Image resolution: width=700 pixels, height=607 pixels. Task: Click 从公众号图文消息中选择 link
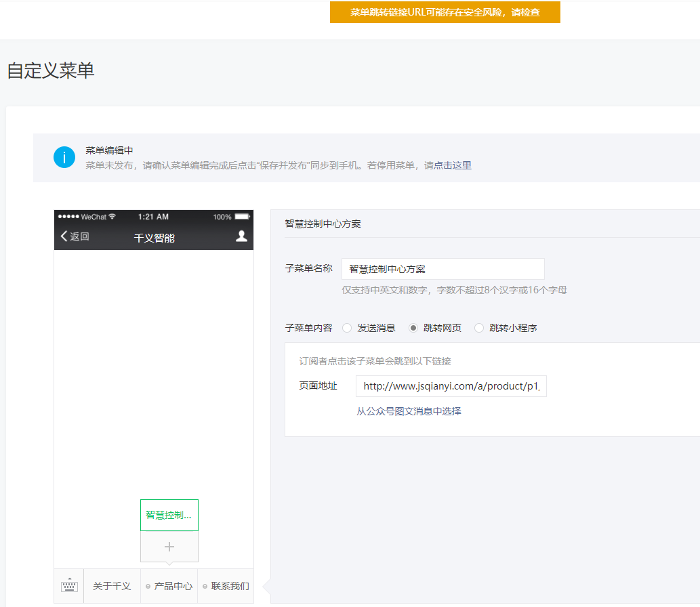409,411
